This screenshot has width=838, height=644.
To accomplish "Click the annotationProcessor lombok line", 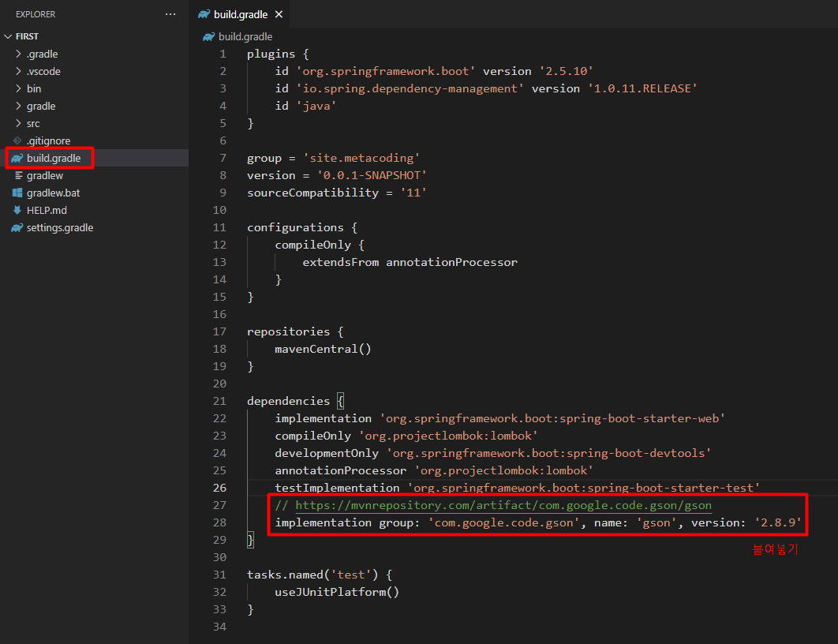I will (434, 470).
